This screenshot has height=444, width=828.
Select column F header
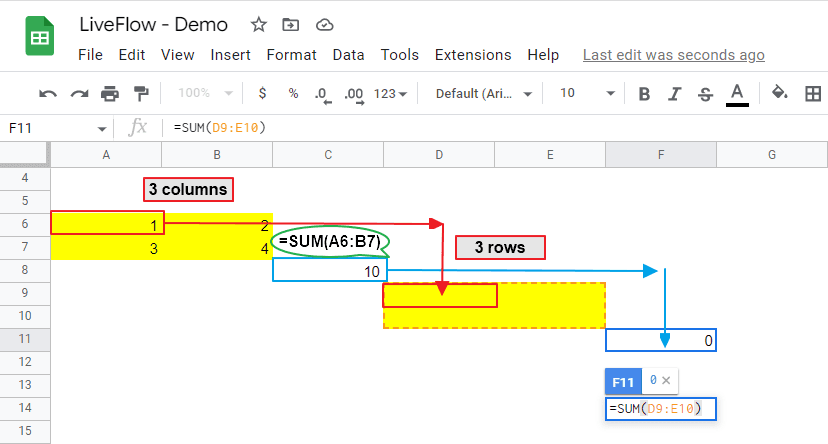(661, 155)
